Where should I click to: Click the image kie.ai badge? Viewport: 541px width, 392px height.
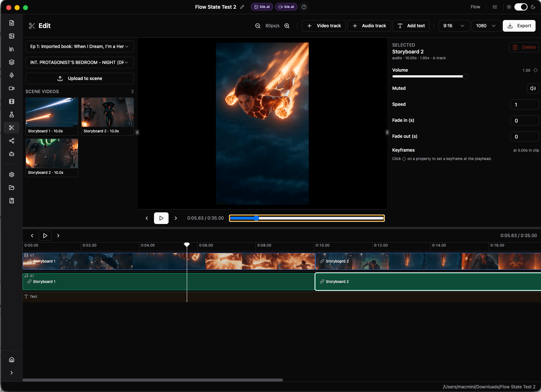tap(262, 7)
